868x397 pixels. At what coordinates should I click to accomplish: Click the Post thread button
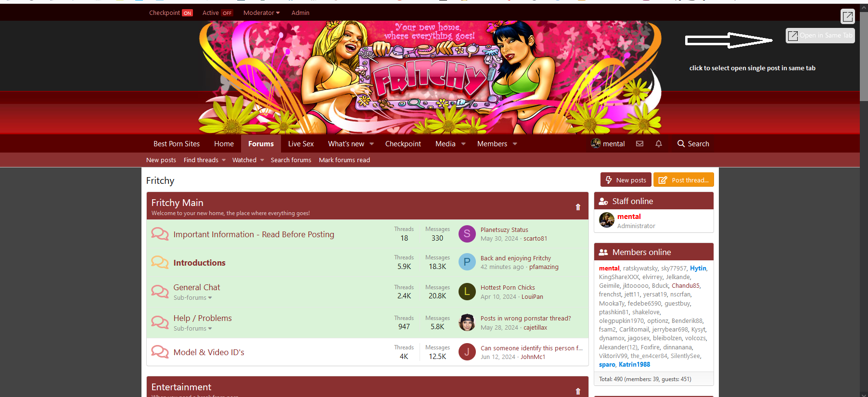coord(683,180)
